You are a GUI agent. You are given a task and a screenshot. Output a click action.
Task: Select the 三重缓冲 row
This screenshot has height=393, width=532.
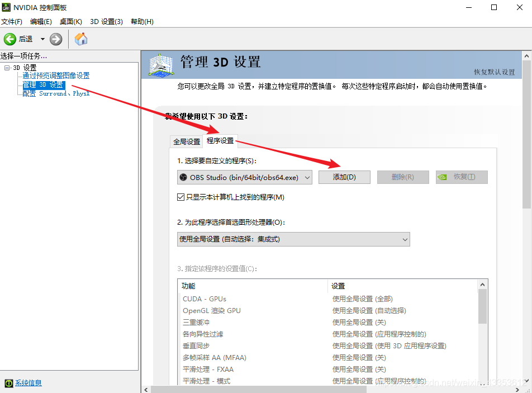327,323
